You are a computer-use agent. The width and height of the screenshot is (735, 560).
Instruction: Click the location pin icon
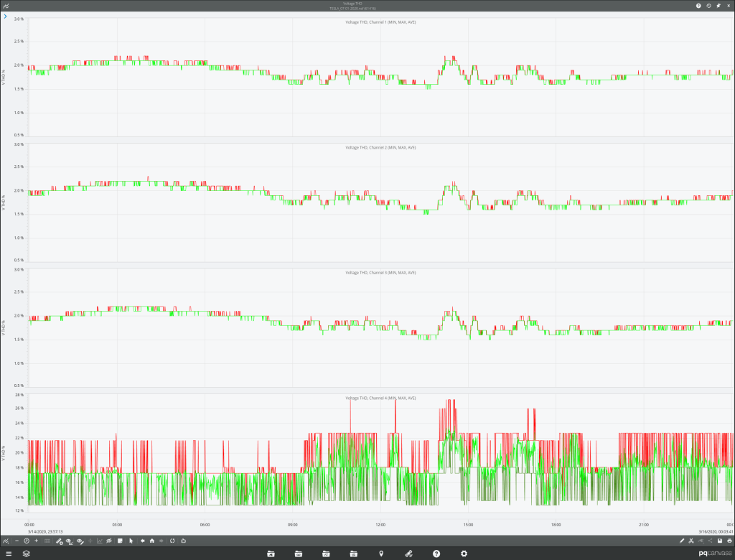(381, 554)
